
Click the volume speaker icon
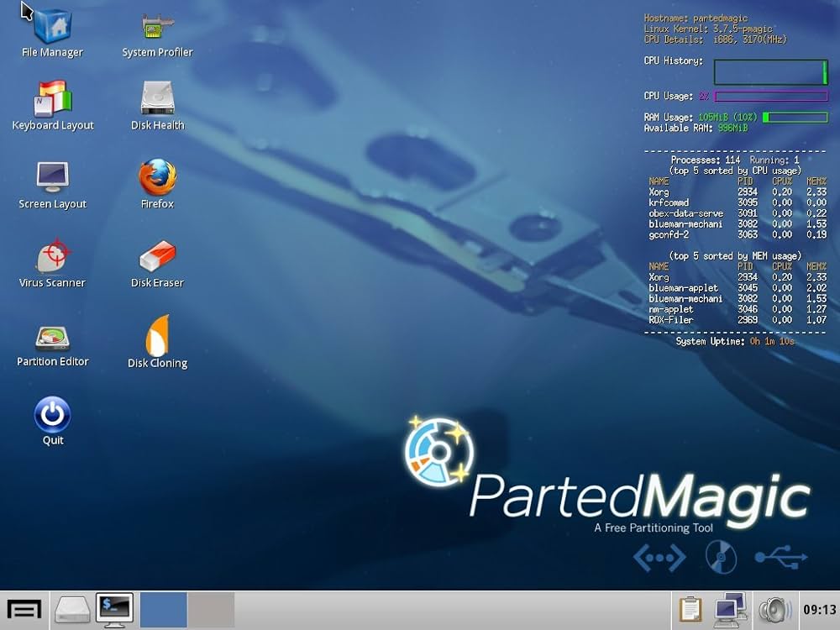[x=774, y=610]
